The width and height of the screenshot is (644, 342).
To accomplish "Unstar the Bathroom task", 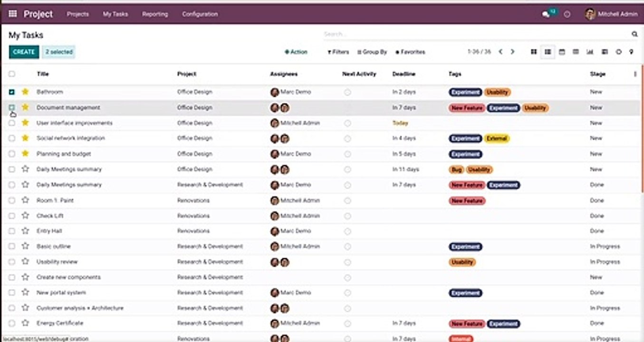I will pyautogui.click(x=25, y=92).
